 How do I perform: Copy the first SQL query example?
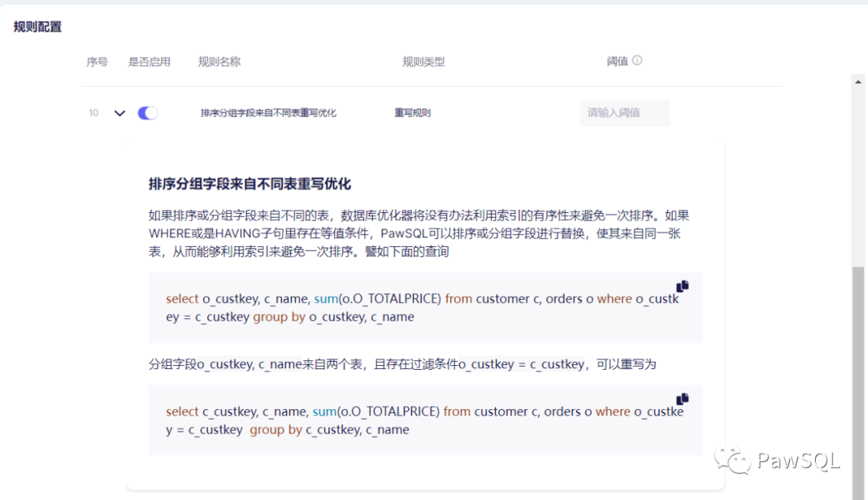[682, 286]
